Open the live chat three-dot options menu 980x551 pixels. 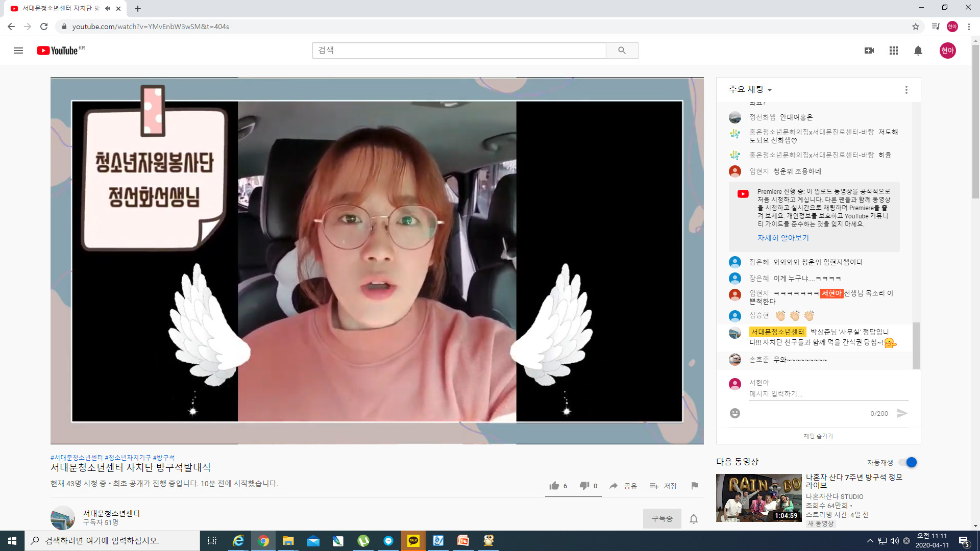pyautogui.click(x=906, y=89)
